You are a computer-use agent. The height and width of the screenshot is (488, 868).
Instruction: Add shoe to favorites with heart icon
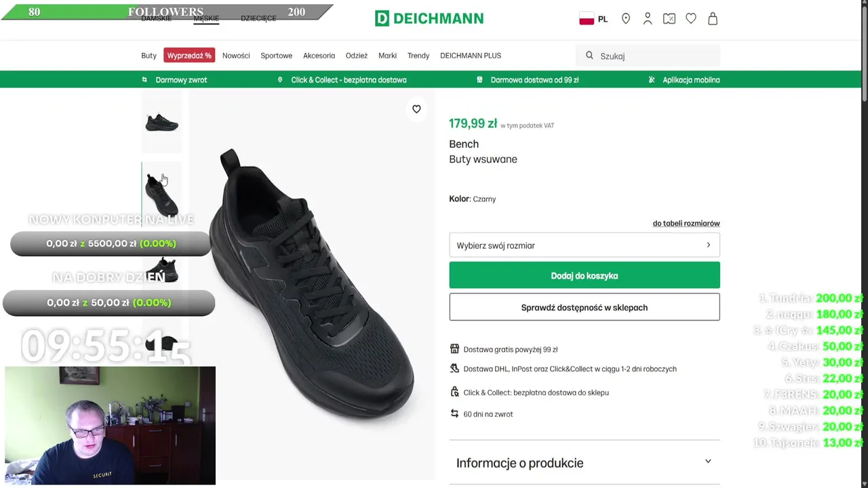pos(416,109)
